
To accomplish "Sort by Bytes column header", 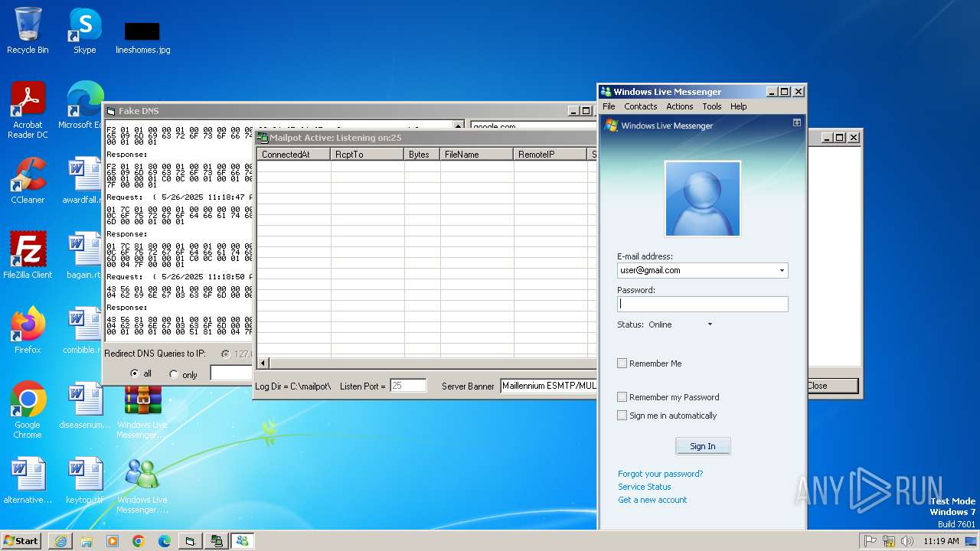I will tap(422, 155).
